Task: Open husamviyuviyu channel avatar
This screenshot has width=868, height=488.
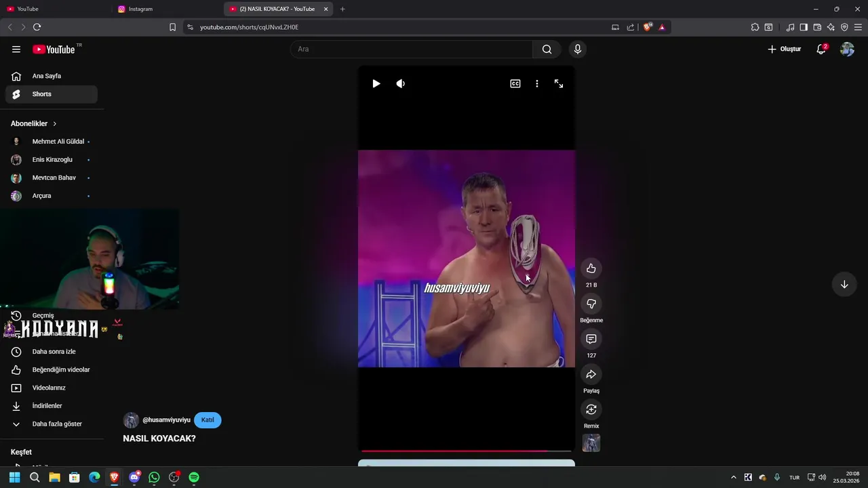Action: point(131,420)
